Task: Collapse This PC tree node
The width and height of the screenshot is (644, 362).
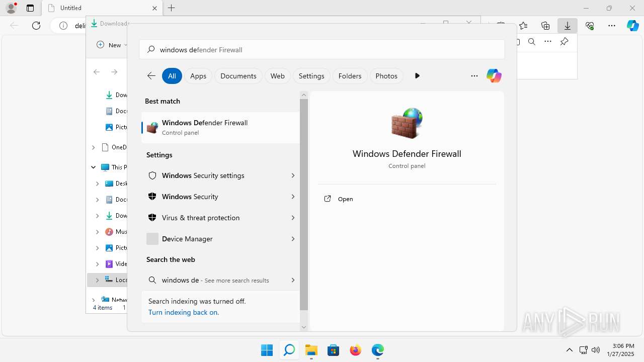Action: click(94, 167)
